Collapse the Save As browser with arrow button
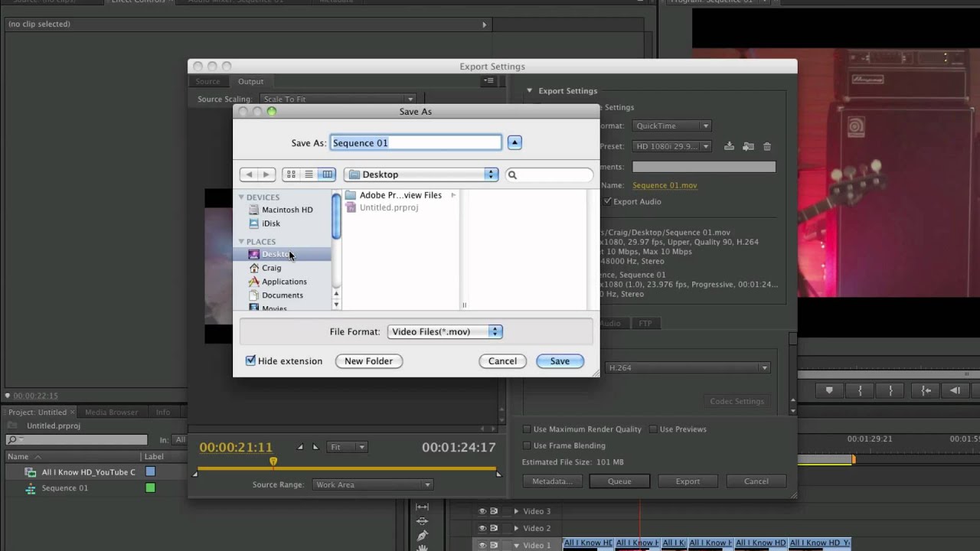980x551 pixels. (x=514, y=142)
